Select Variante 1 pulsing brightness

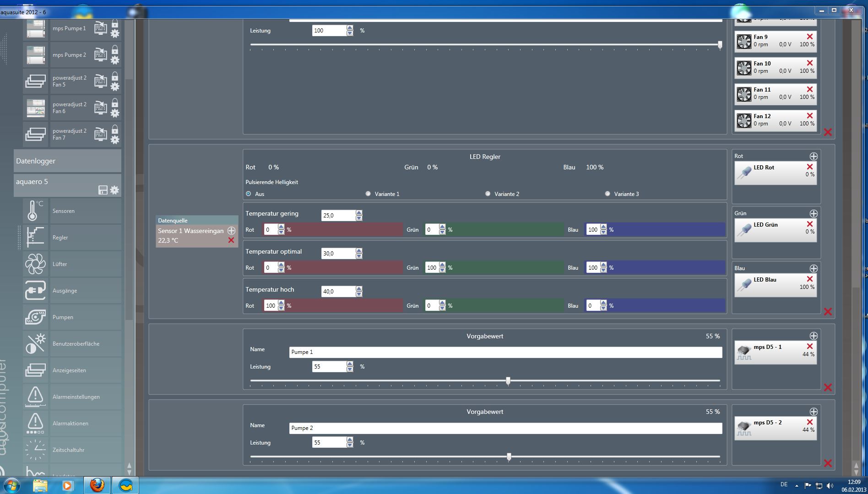[x=368, y=194]
